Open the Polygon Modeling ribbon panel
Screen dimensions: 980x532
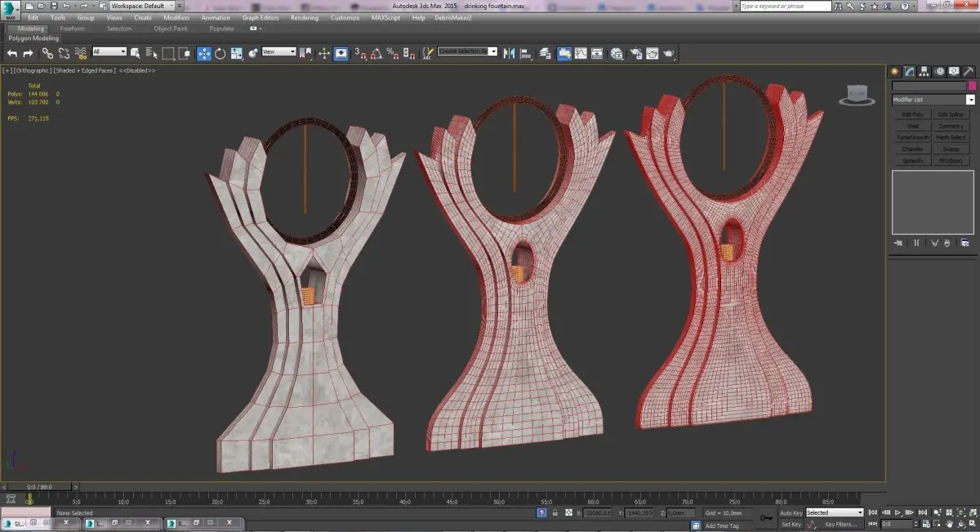[33, 38]
